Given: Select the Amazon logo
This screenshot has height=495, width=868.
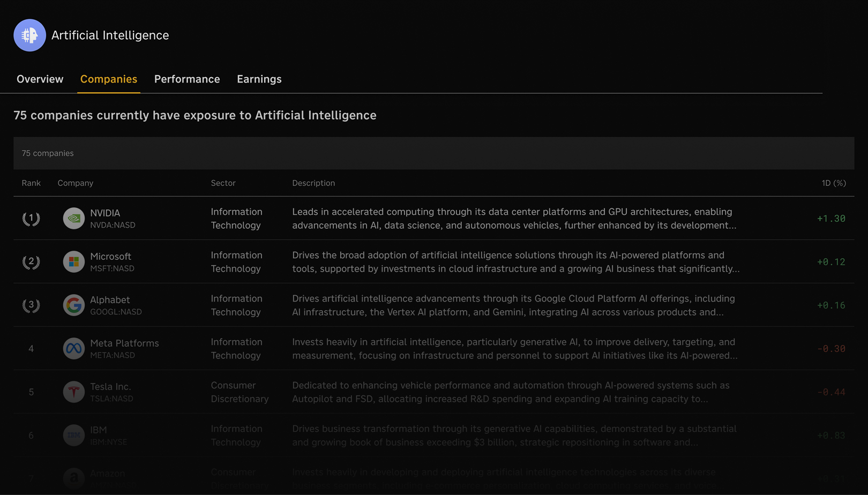Looking at the screenshot, I should (x=73, y=477).
